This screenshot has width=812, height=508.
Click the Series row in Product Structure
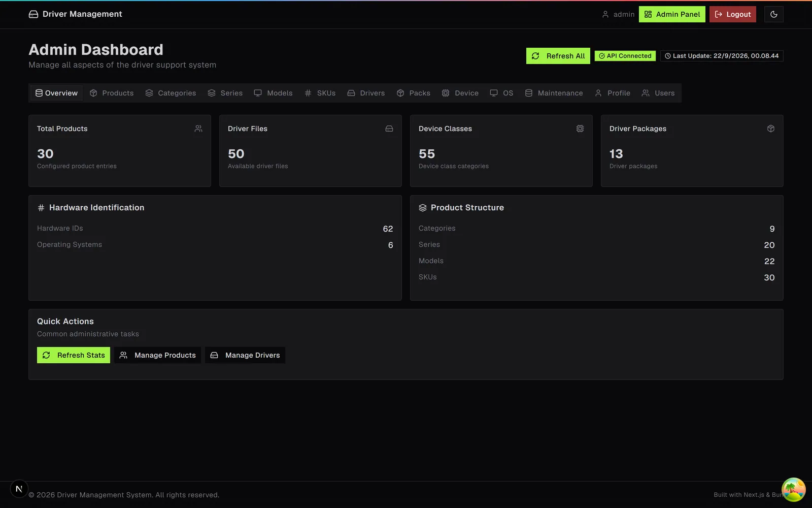point(596,245)
